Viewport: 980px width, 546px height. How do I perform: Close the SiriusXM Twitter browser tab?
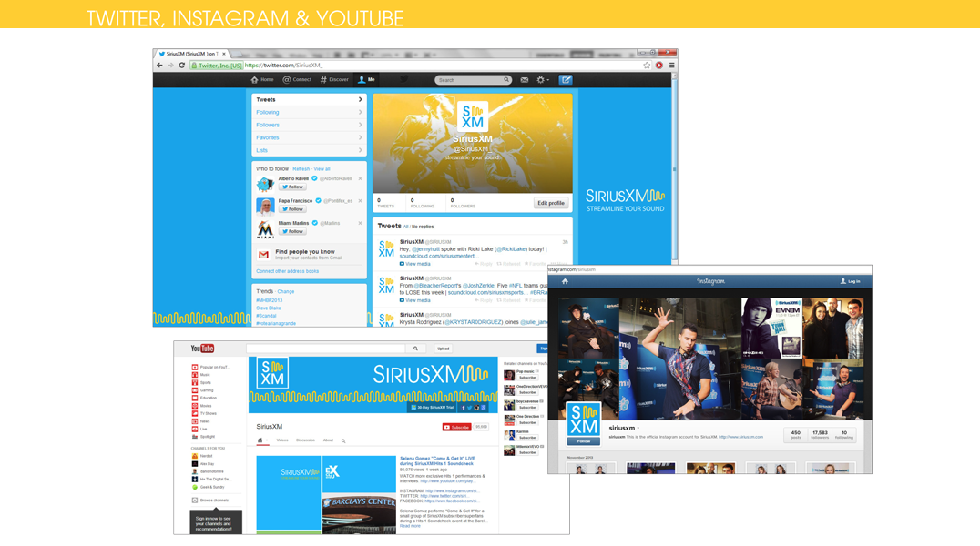click(x=224, y=54)
